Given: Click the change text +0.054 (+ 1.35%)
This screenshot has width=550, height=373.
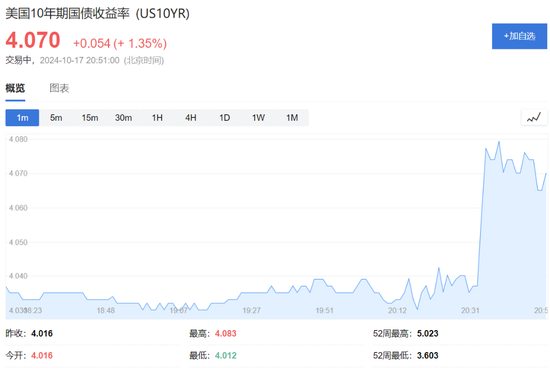Looking at the screenshot, I should tap(120, 44).
